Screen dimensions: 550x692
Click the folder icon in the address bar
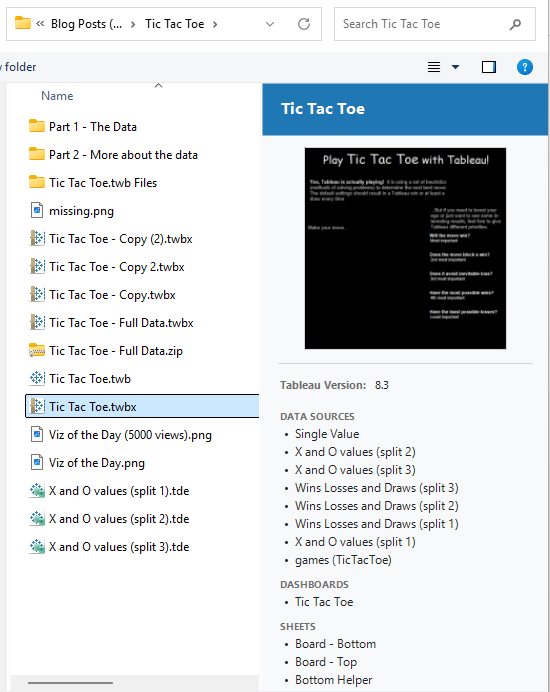point(23,23)
